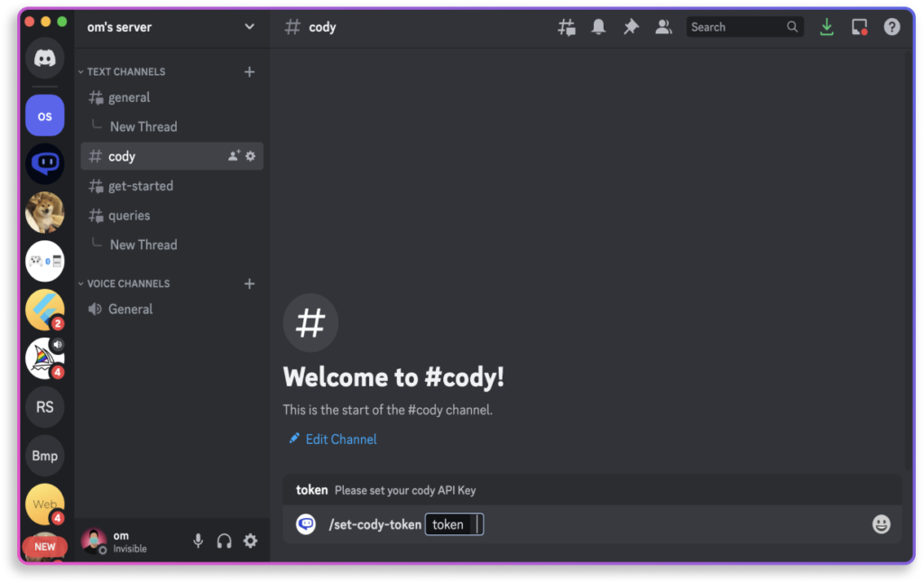Switch to the general text channel
Viewport: 924px width, 584px height.
(129, 97)
